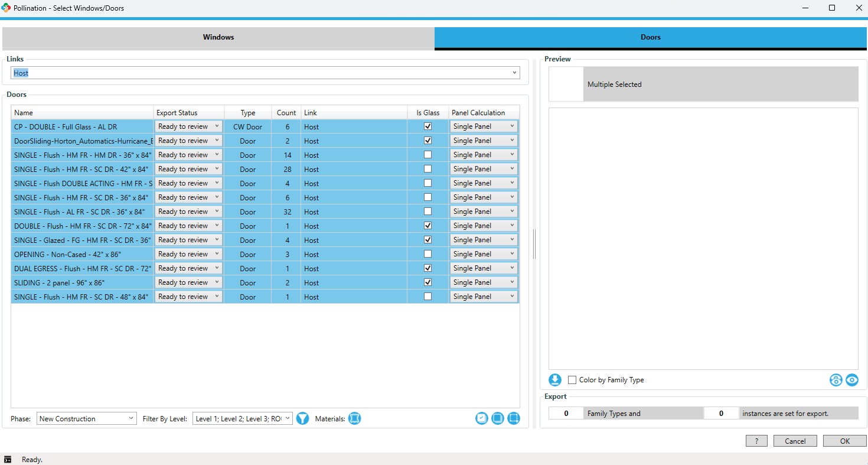Enable Color by Family Type checkbox
The width and height of the screenshot is (868, 465).
pos(572,380)
